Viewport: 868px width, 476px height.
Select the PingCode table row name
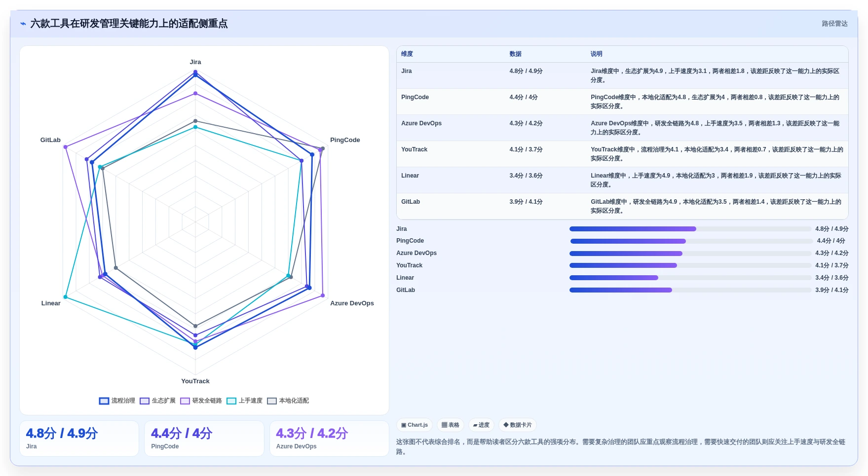click(x=415, y=97)
